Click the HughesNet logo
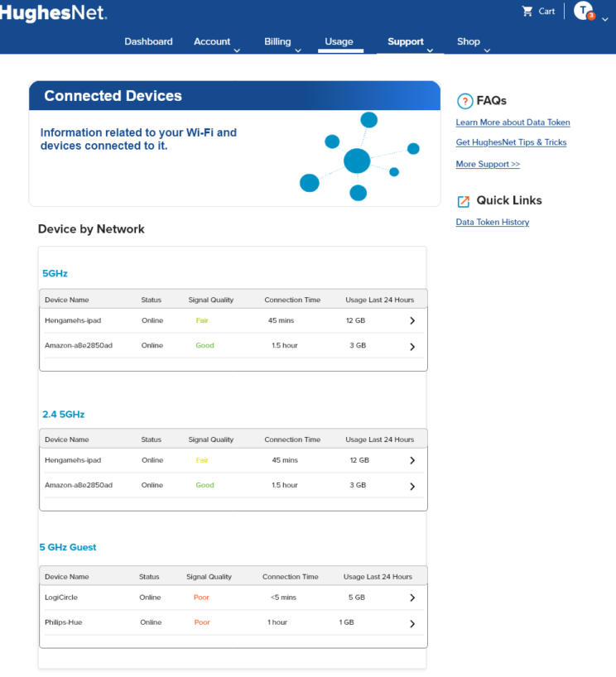This screenshot has height=677, width=616. tap(53, 12)
